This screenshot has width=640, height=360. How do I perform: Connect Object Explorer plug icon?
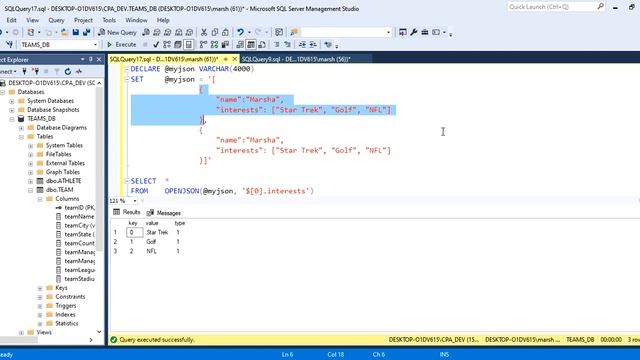24,71
